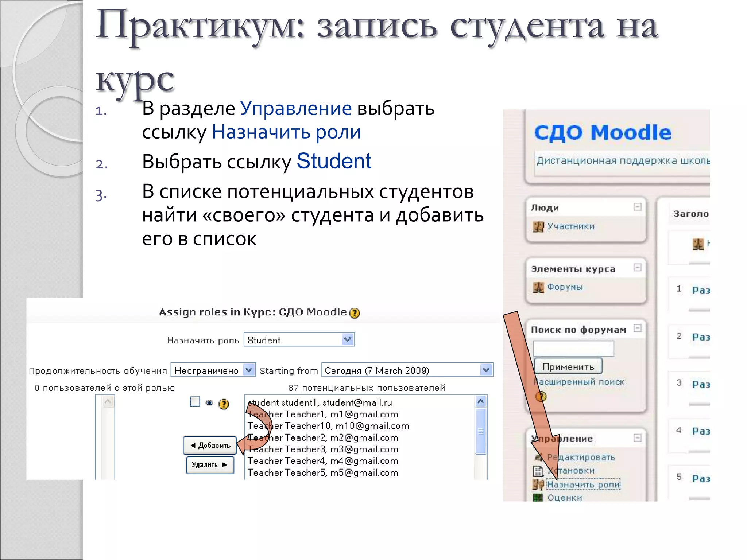Click the СДО Moodle site title

pos(603,132)
